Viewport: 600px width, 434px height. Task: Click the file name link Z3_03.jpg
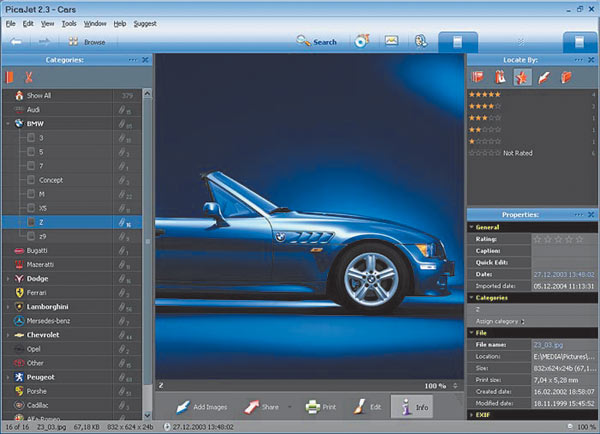(548, 345)
